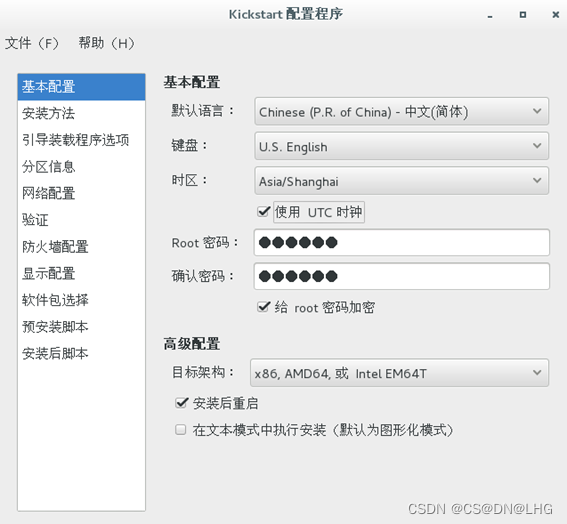Expand the 默认语言 dropdown
The image size is (567, 524).
[x=401, y=111]
